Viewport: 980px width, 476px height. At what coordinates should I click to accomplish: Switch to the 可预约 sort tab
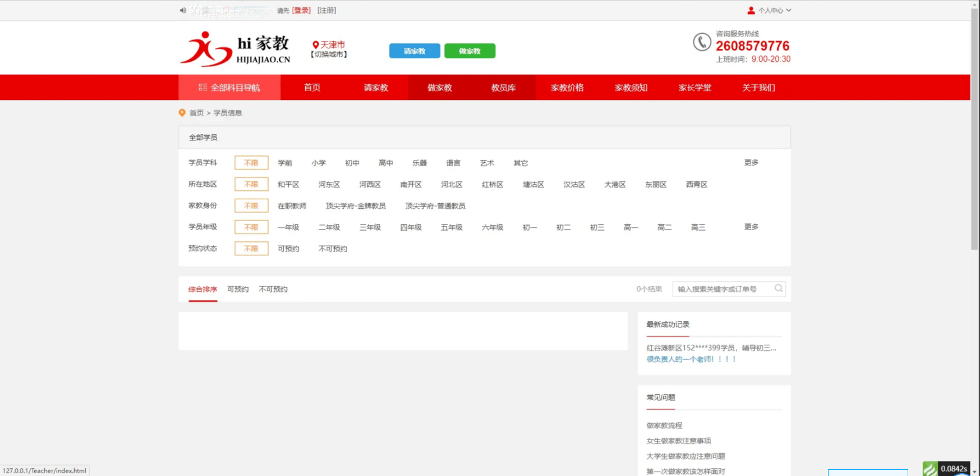[x=238, y=289]
